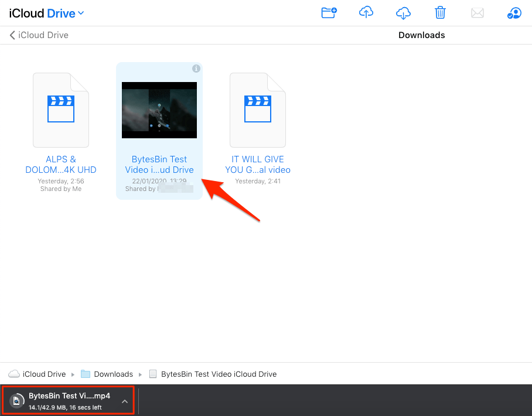The width and height of the screenshot is (532, 416).
Task: Click iCloud Drive in the bottom path bar
Action: pos(44,374)
